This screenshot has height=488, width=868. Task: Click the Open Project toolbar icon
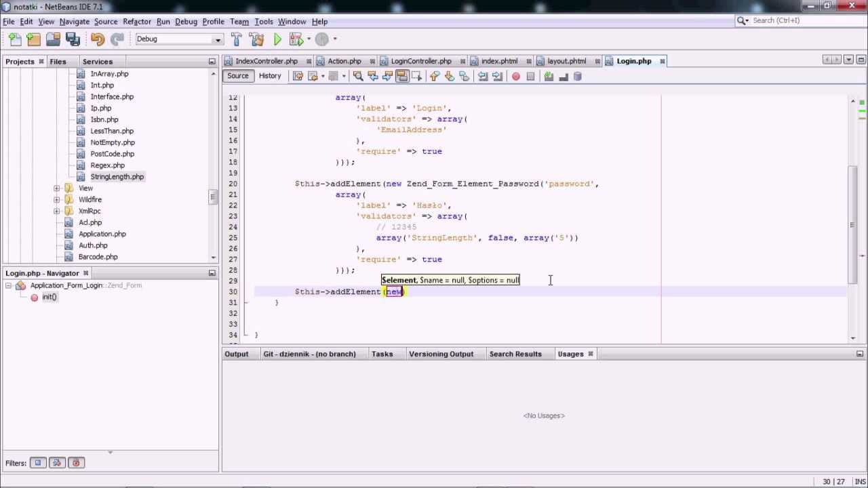53,39
